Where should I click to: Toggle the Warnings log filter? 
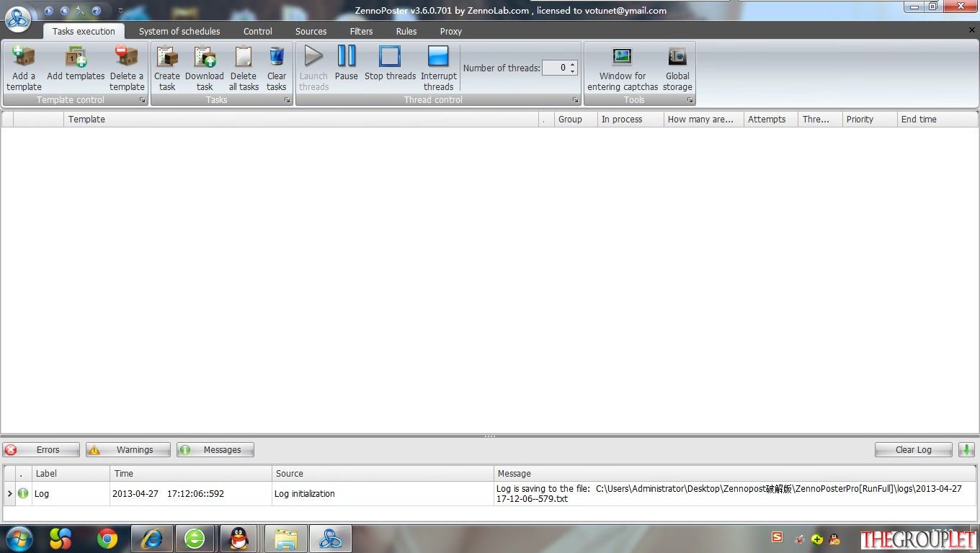point(128,449)
